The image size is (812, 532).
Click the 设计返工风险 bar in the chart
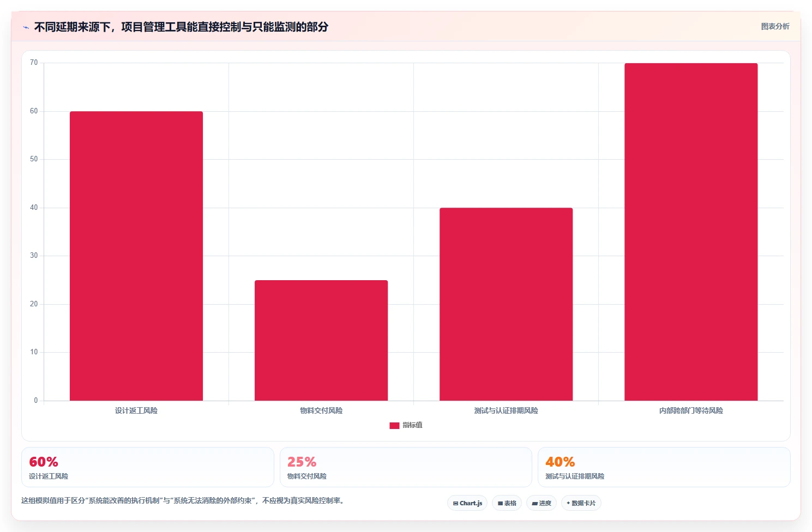point(136,256)
